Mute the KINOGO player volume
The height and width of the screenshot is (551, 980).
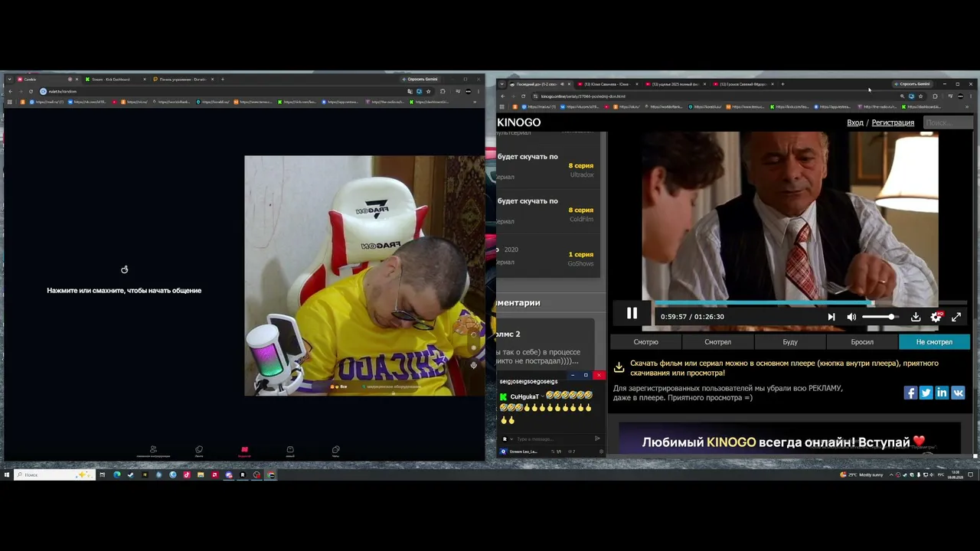851,317
